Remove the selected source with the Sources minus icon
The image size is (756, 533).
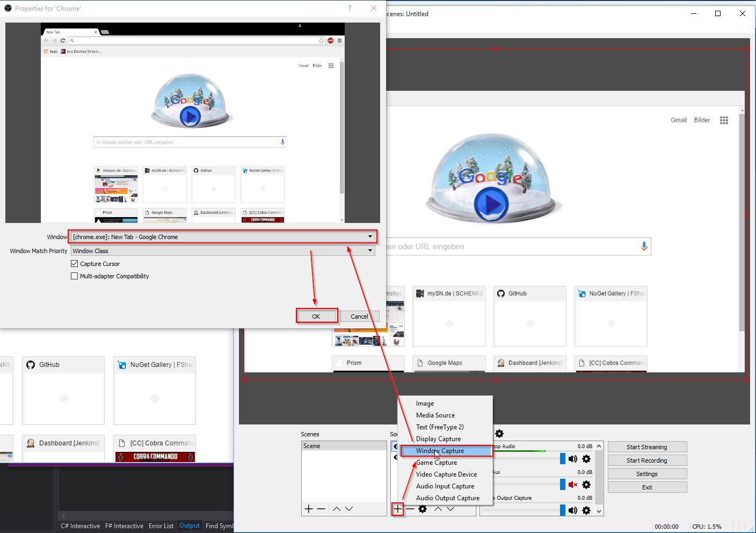tap(410, 509)
